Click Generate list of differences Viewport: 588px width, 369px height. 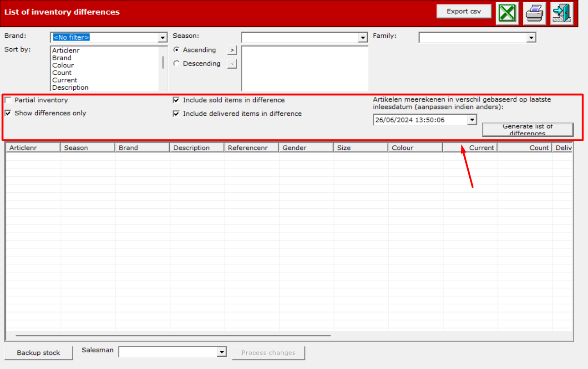click(x=527, y=130)
